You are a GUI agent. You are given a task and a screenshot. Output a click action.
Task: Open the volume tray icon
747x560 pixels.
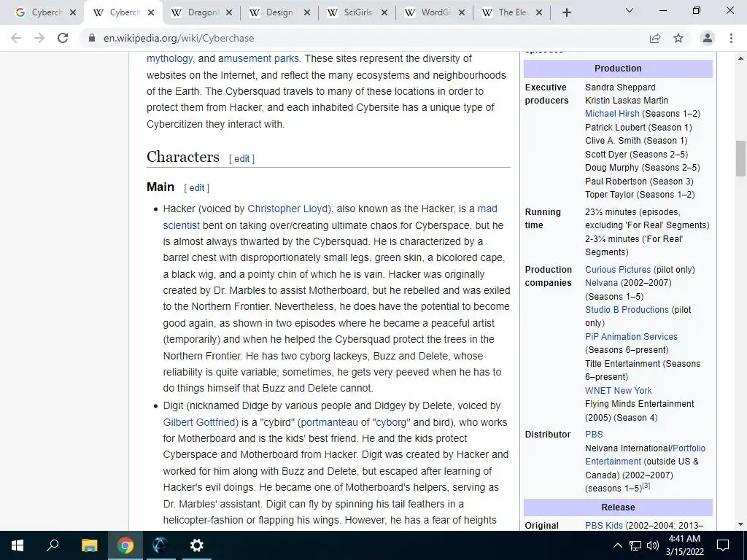coord(653,545)
